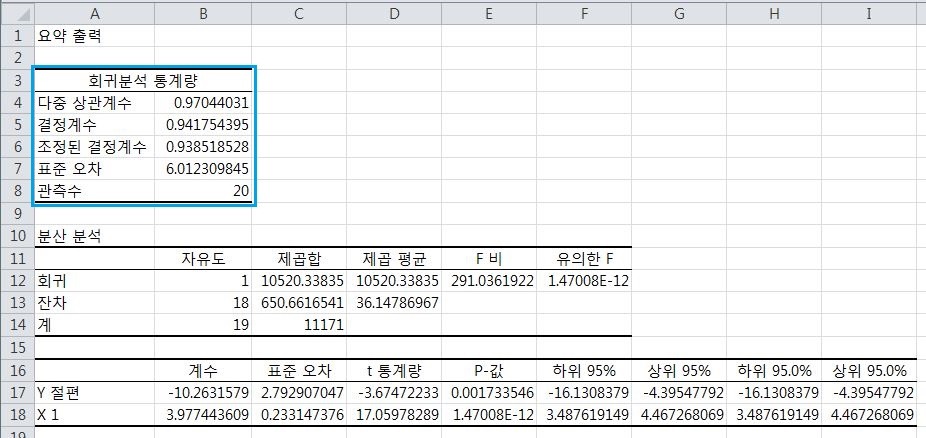Select column I header
This screenshot has width=926, height=438.
tap(869, 14)
